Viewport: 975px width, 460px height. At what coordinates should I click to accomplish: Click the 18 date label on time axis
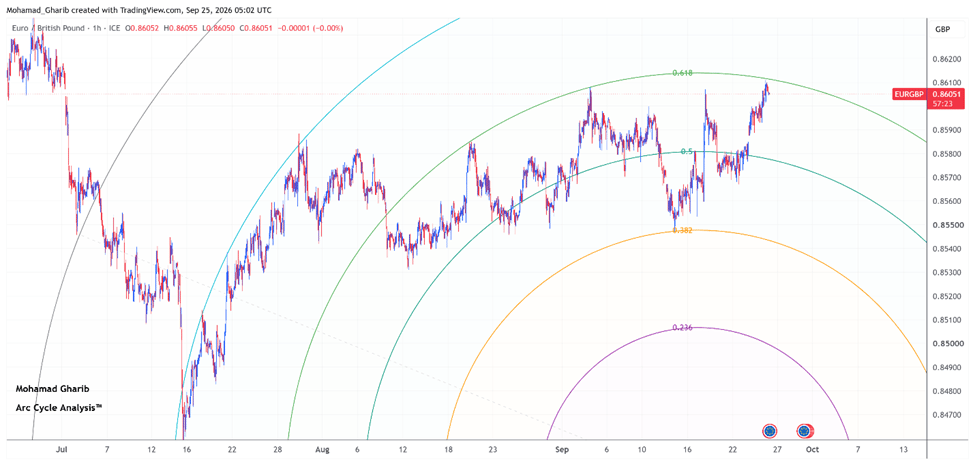450,449
